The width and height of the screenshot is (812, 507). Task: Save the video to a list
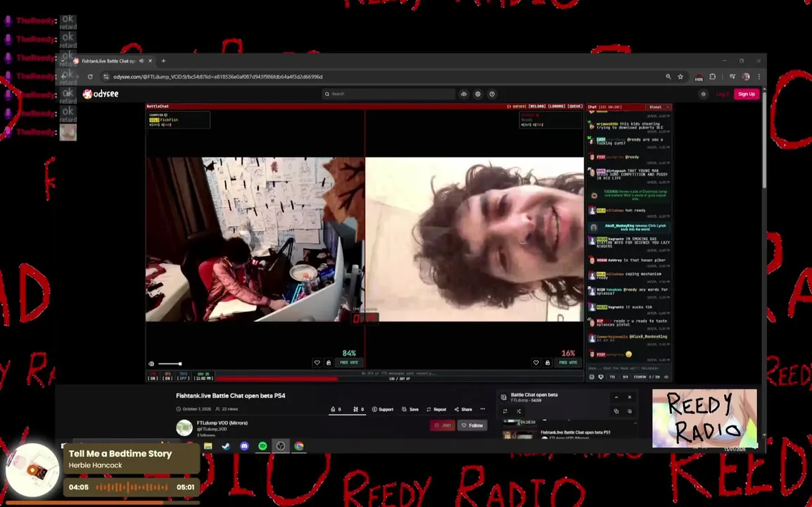pos(410,409)
